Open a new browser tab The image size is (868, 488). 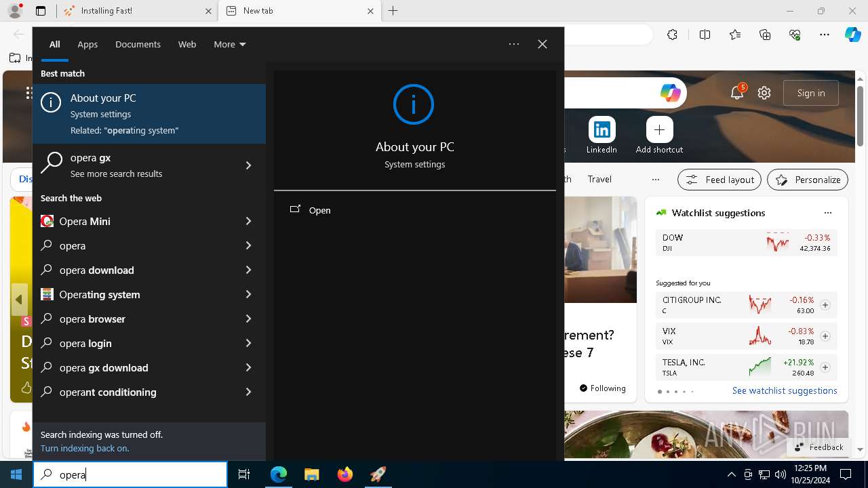[x=393, y=11]
